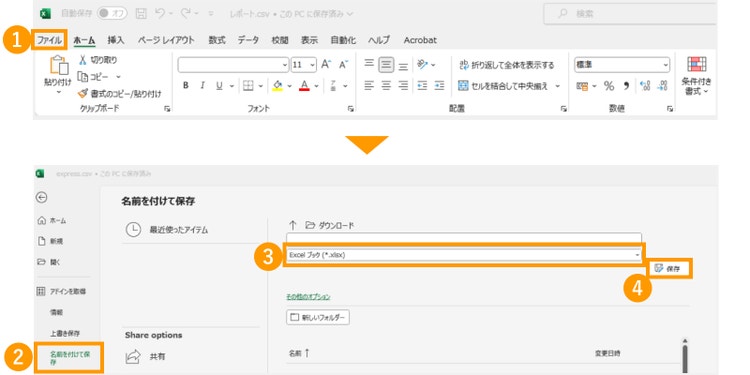Screen dimensions: 750x375
Task: Open the ページ レイアウト tab
Action: (166, 40)
